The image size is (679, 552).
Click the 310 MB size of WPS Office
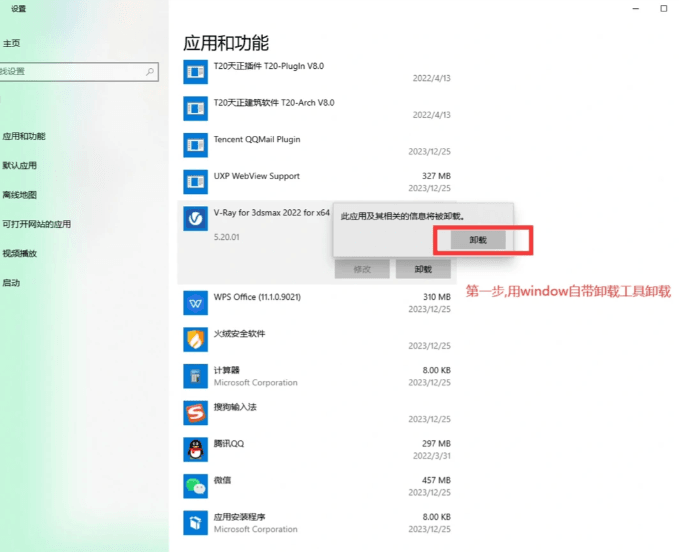pos(437,297)
